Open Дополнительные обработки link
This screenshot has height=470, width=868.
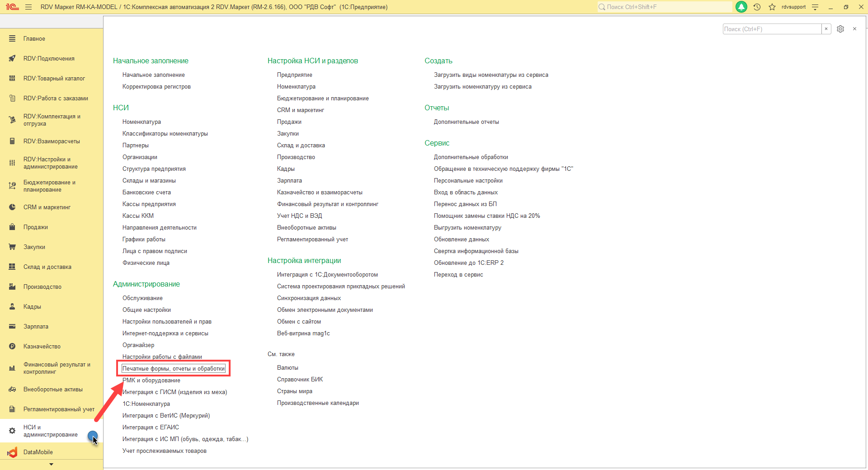[471, 157]
